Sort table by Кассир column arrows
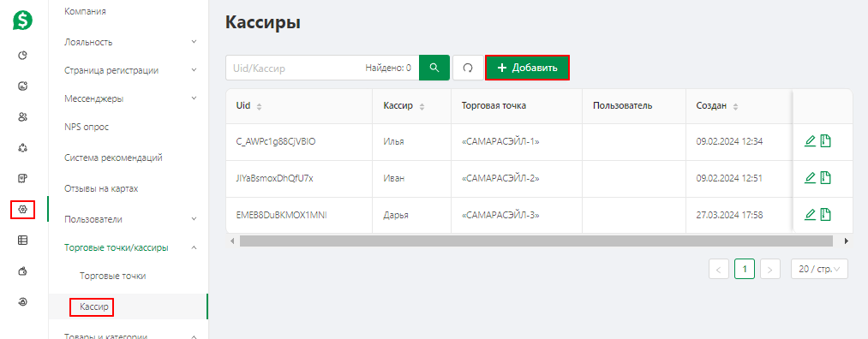 (422, 106)
